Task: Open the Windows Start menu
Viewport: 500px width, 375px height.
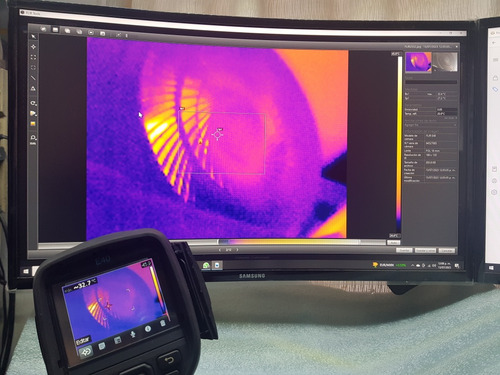Action: coord(26,271)
